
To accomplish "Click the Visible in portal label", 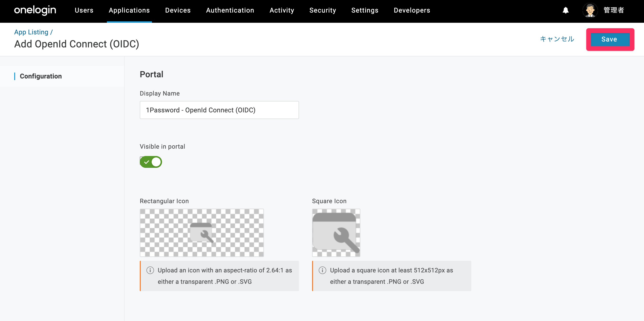I will (x=163, y=146).
